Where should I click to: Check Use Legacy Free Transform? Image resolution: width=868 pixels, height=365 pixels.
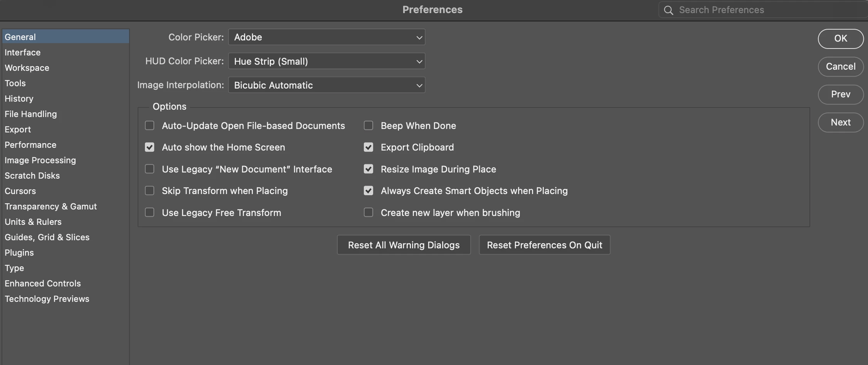click(150, 213)
